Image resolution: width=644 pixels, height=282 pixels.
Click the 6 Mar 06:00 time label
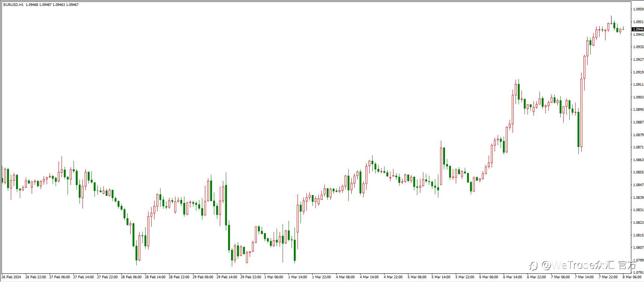[489, 277]
